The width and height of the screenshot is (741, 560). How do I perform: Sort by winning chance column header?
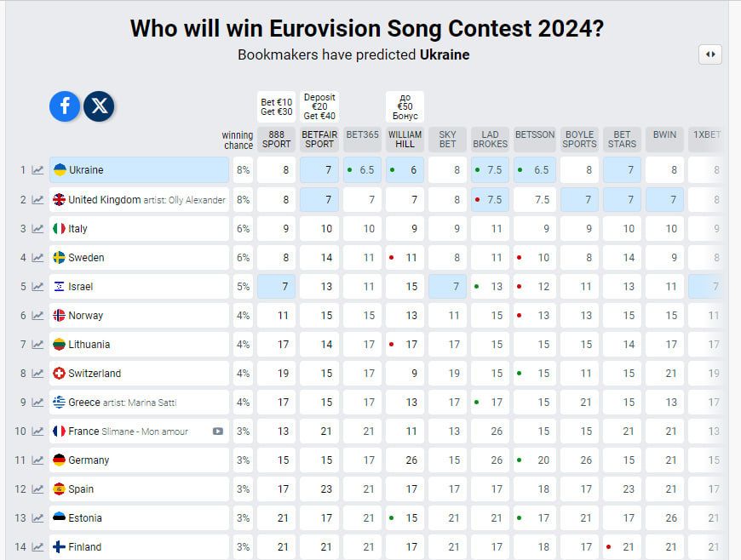pyautogui.click(x=238, y=140)
